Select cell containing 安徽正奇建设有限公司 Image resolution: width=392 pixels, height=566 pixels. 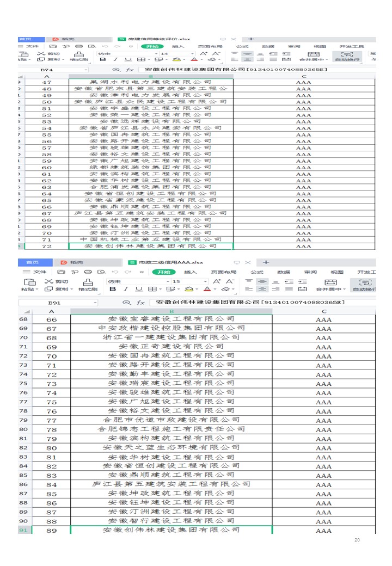[x=171, y=347]
